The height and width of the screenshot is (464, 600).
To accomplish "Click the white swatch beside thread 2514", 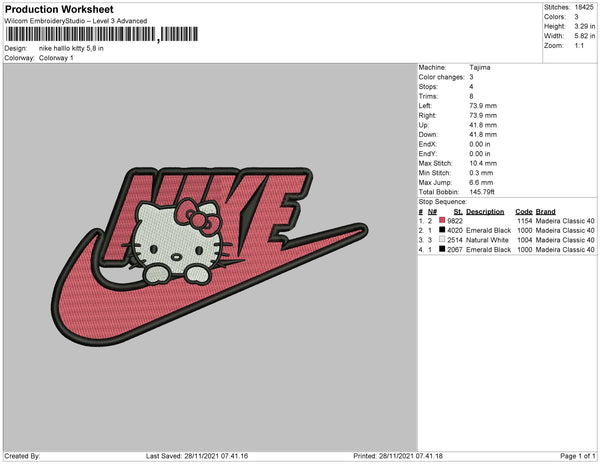I will tap(442, 239).
